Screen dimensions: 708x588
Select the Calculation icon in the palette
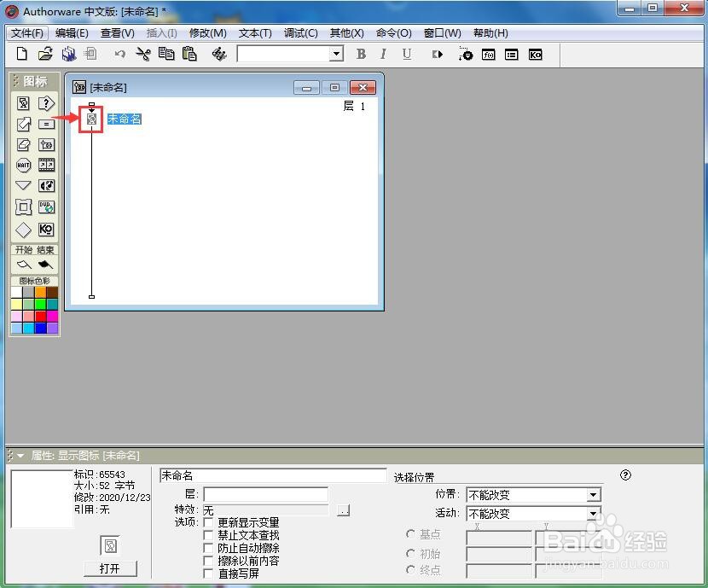pyautogui.click(x=46, y=125)
